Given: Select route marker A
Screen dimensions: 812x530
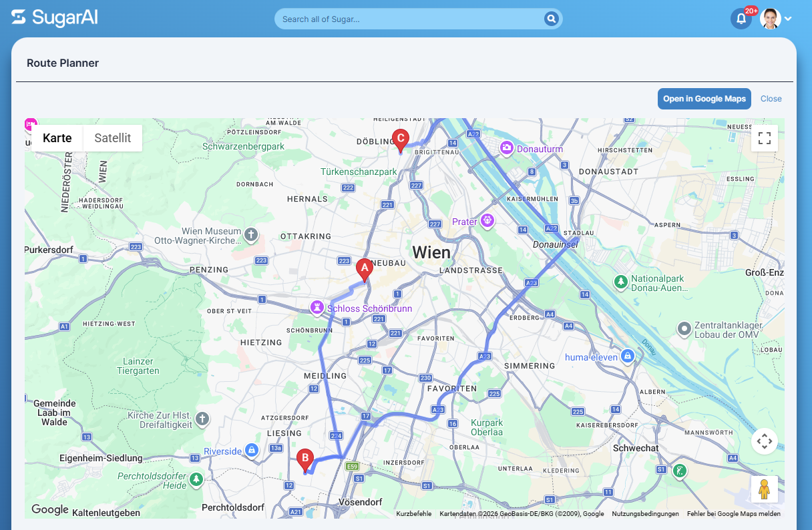Looking at the screenshot, I should point(364,270).
